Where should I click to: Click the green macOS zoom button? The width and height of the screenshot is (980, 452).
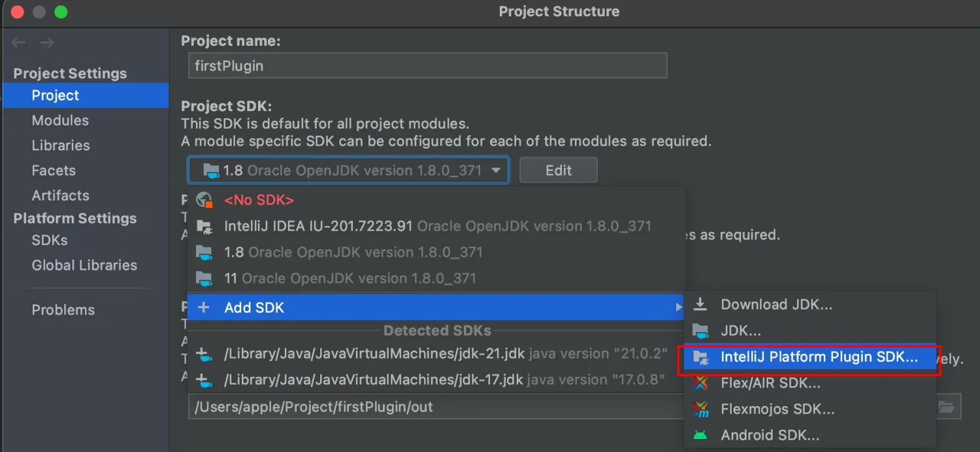(x=61, y=12)
